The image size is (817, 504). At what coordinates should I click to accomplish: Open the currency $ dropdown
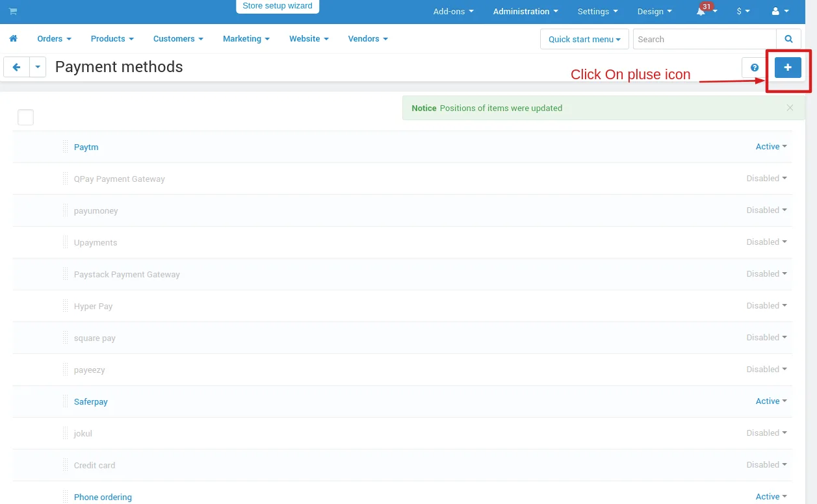[x=743, y=12]
